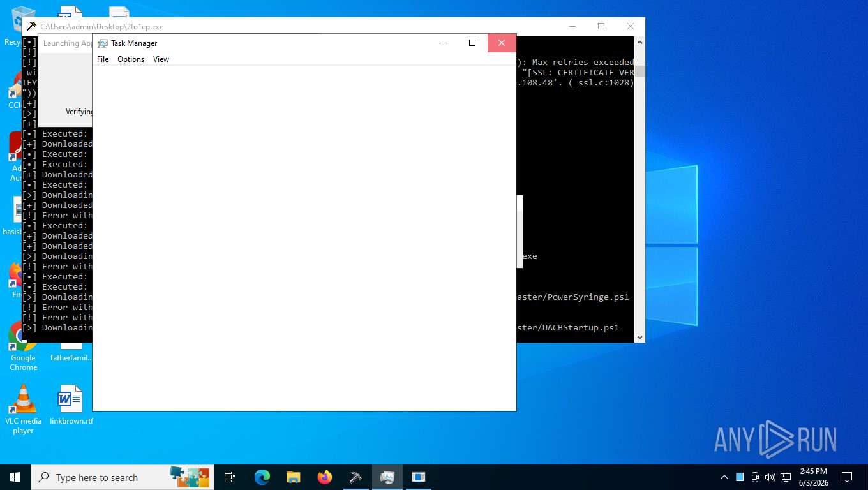Click the Task Manager title bar icon
This screenshot has width=868, height=490.
(x=103, y=43)
